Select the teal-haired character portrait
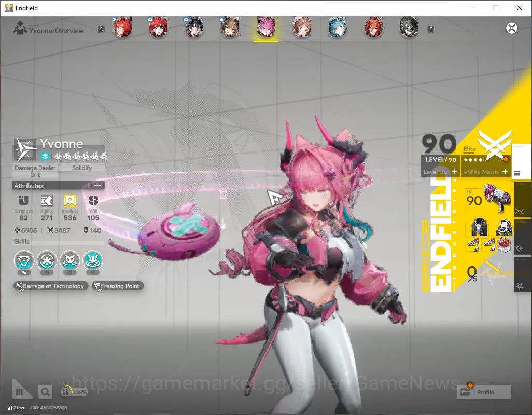The height and width of the screenshot is (415, 532). pyautogui.click(x=337, y=27)
